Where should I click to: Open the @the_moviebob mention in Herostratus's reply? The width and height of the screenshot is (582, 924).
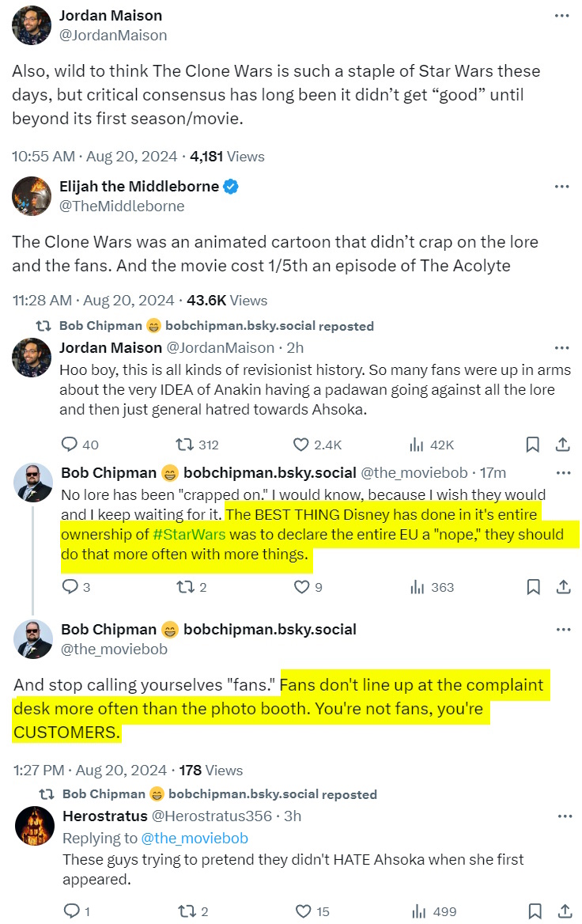click(x=194, y=839)
